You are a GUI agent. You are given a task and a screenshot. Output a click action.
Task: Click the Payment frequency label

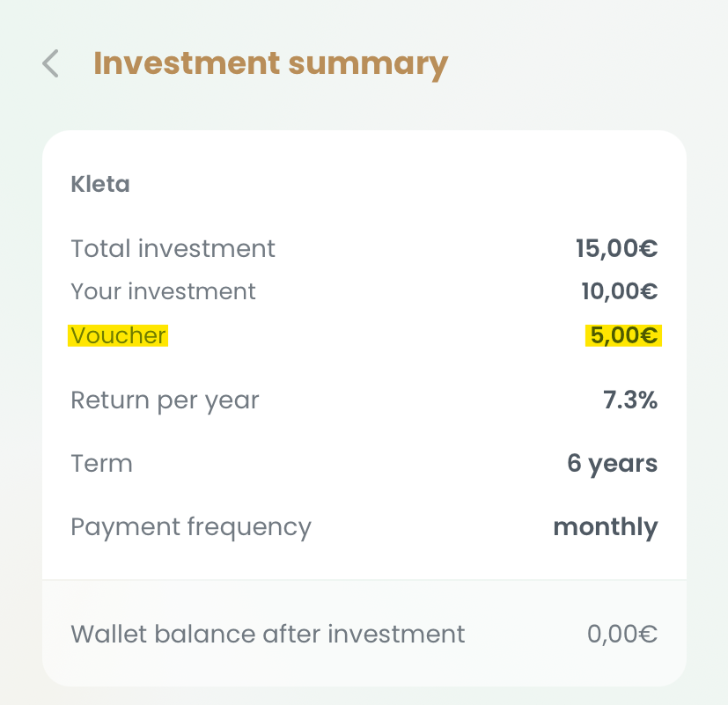point(191,527)
